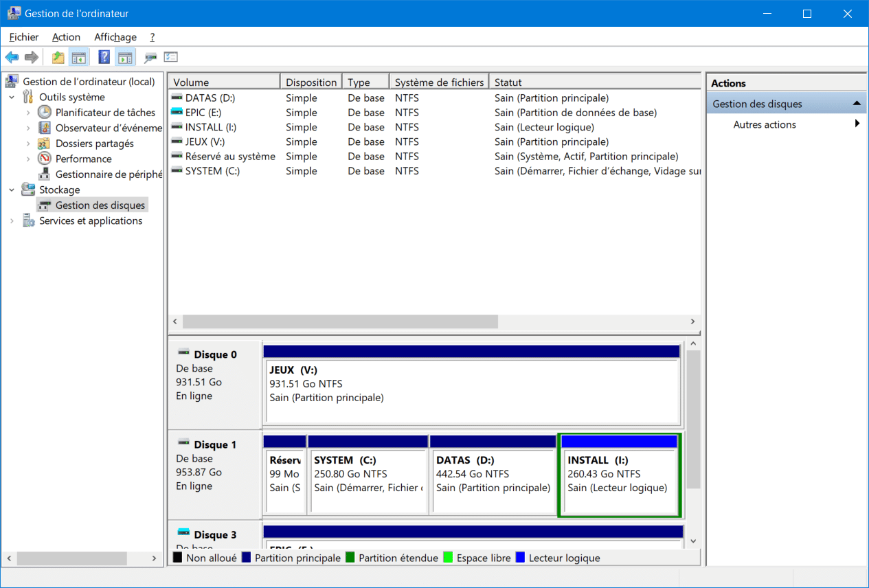The image size is (869, 588).
Task: Select Gestion des disques in the sidebar
Action: 100,205
